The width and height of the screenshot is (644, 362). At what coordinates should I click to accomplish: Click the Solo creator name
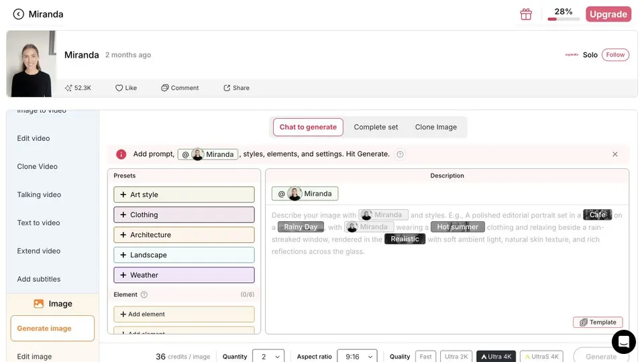coord(590,54)
